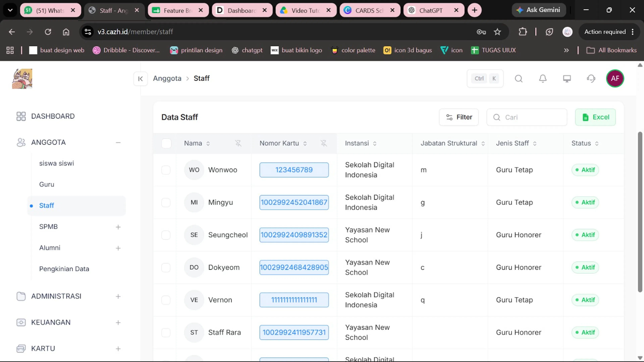This screenshot has height=362, width=644.
Task: Open Guru page in sidebar
Action: [x=47, y=184]
